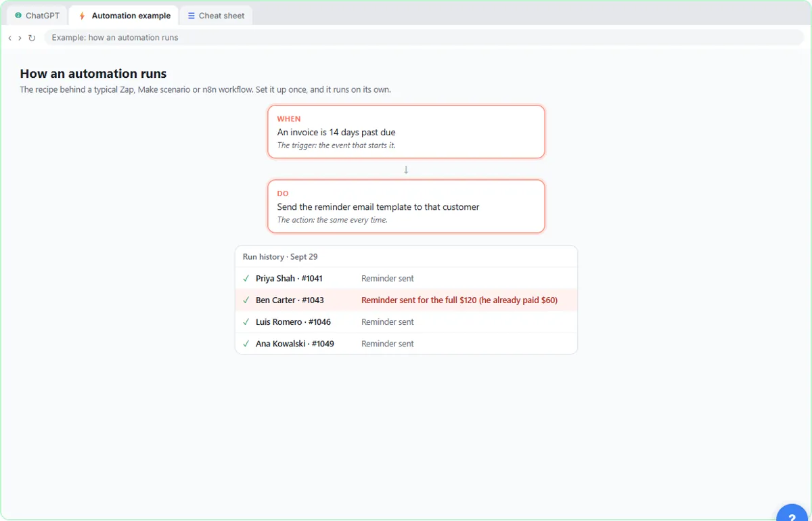Select the WHEN trigger card
This screenshot has width=812, height=521.
tap(406, 131)
